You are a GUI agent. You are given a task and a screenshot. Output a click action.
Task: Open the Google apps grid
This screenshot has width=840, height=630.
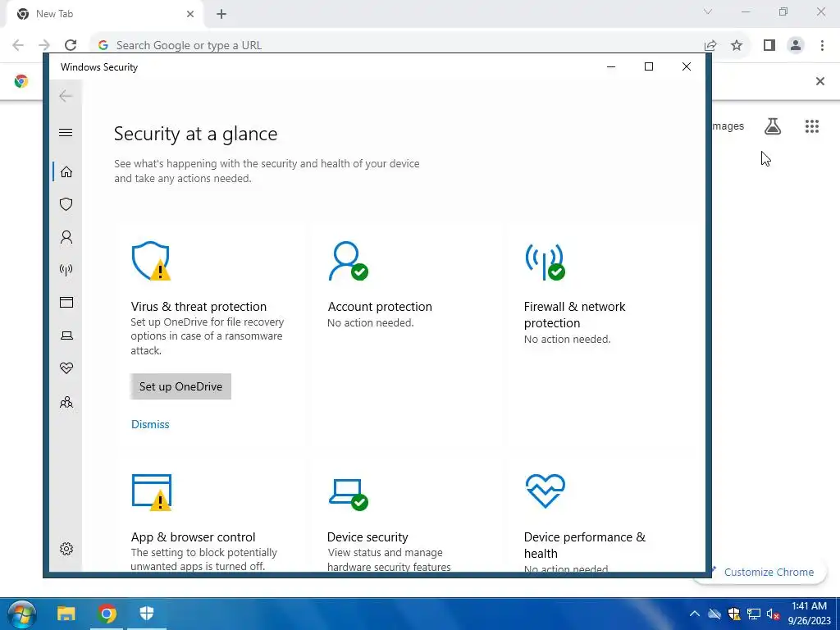click(811, 126)
